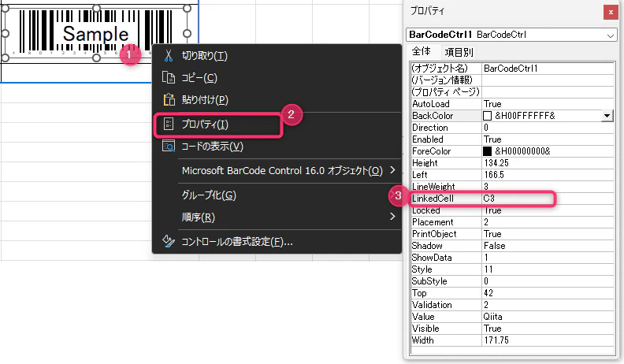Click the Properties list icon
Image resolution: width=624 pixels, height=364 pixels.
pyautogui.click(x=169, y=124)
